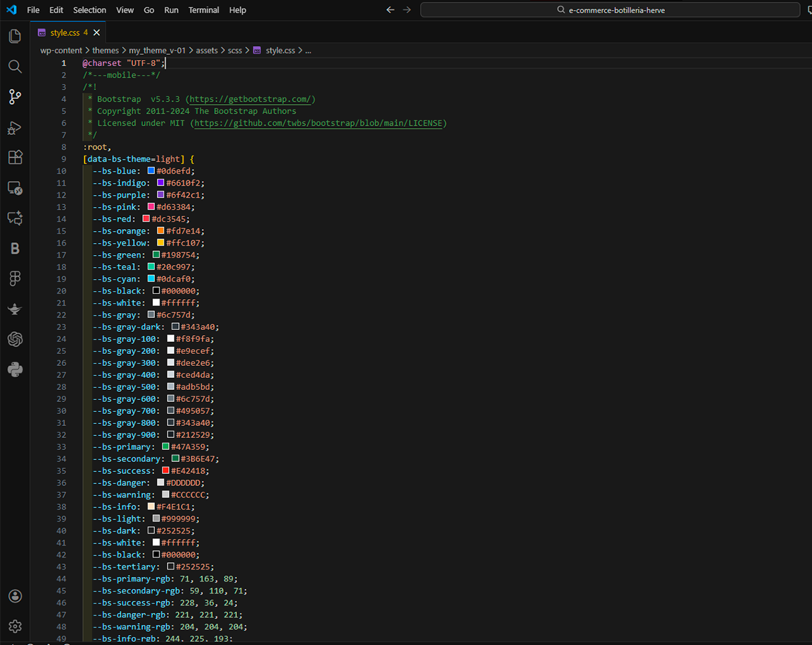The width and height of the screenshot is (812, 645).
Task: Click the ChatGPT logo sidebar icon
Action: [15, 339]
